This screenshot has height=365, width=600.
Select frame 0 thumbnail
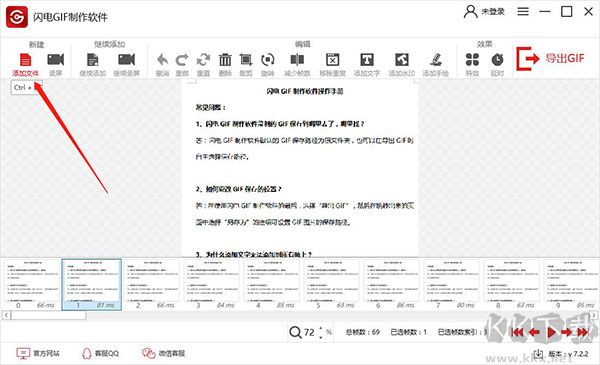pos(31,285)
